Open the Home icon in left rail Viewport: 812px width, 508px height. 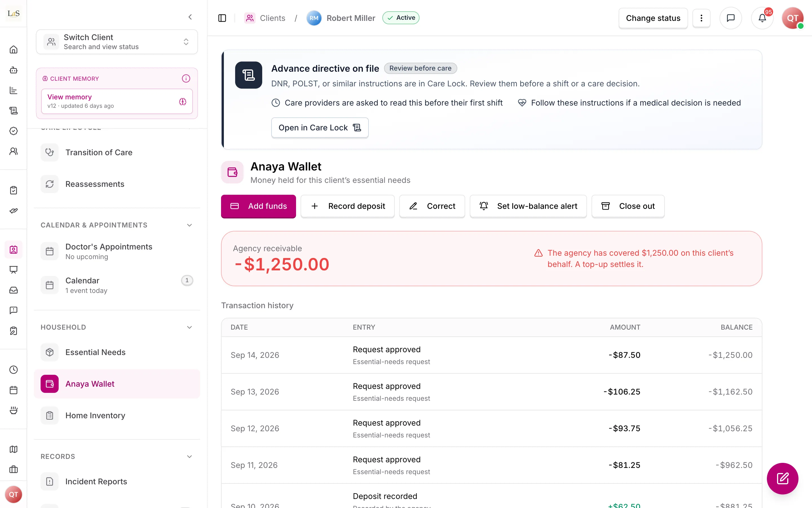[x=14, y=50]
